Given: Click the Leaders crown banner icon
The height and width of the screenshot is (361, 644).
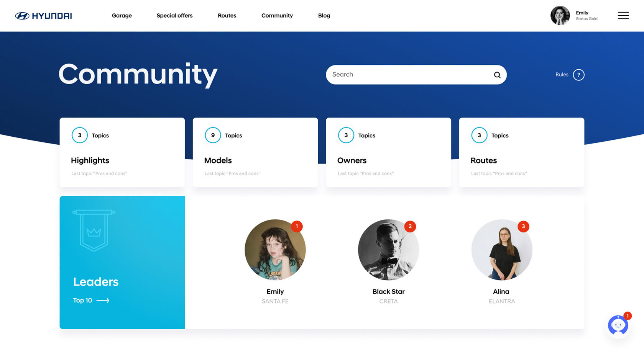Looking at the screenshot, I should tap(94, 230).
